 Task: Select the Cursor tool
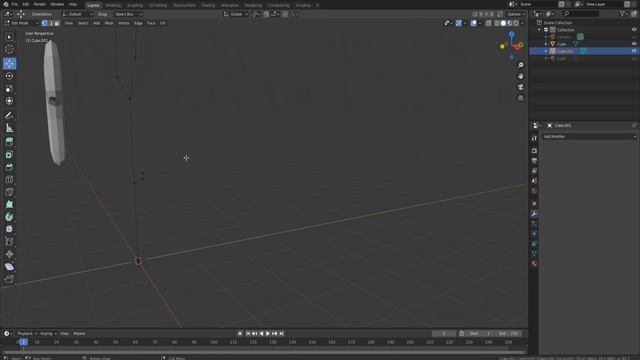click(x=9, y=49)
